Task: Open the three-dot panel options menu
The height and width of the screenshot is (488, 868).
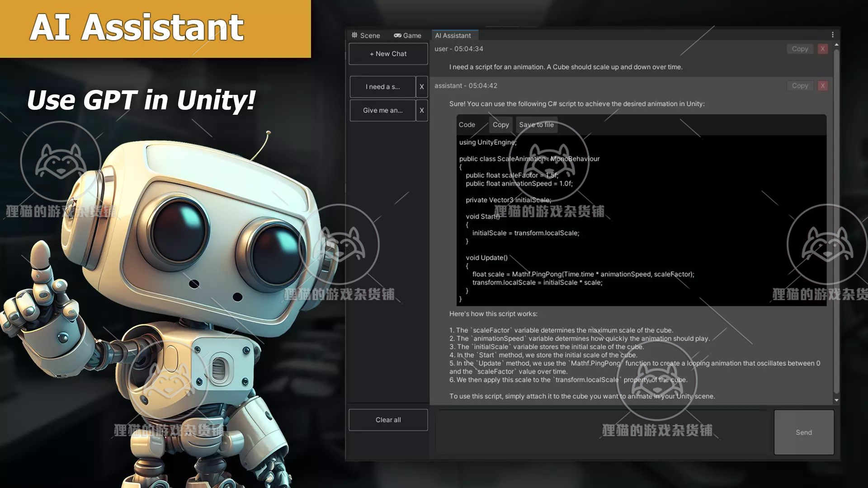Action: [x=832, y=35]
